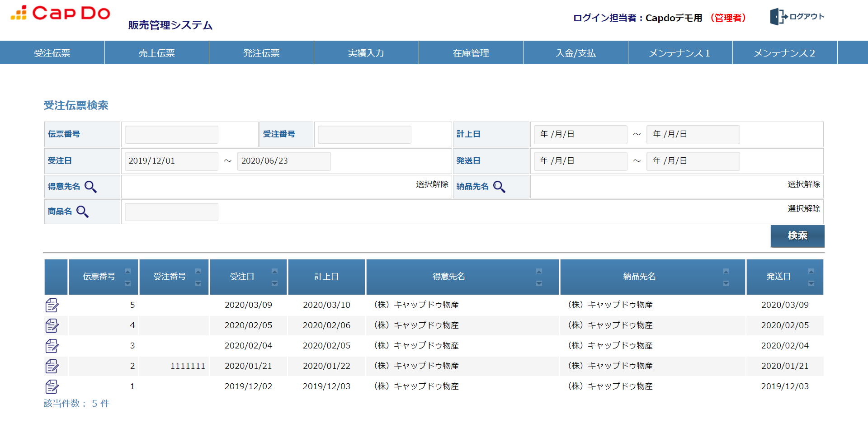Sort 受注日 column descending

coord(274,283)
